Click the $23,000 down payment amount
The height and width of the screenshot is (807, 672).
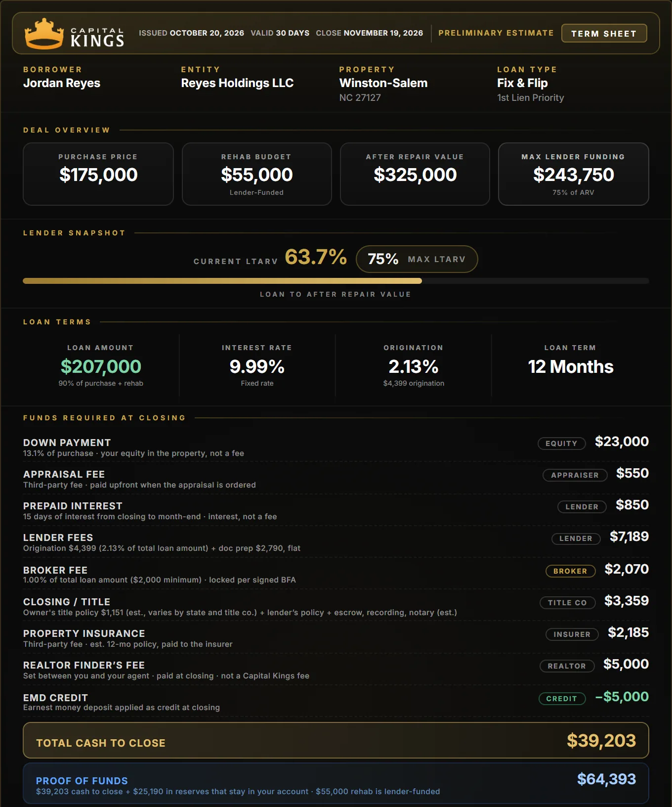coord(622,442)
